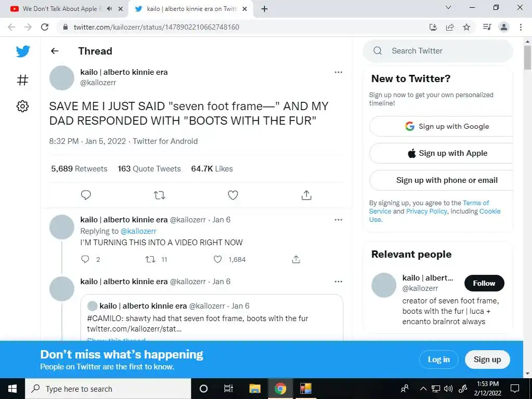Open the Terms of Service link
Viewport: 532px width, 399px height.
point(476,203)
